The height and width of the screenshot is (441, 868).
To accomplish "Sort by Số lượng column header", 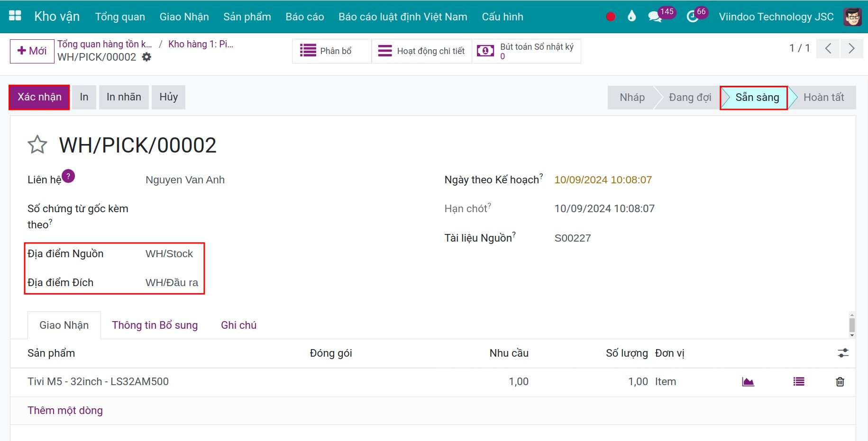I will coord(627,353).
